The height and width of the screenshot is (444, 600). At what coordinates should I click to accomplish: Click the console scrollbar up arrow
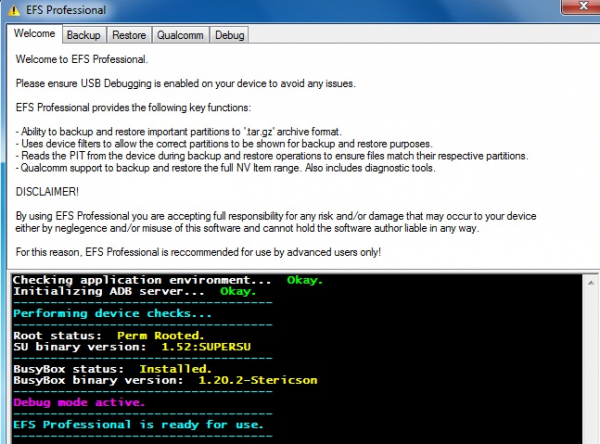coord(591,283)
